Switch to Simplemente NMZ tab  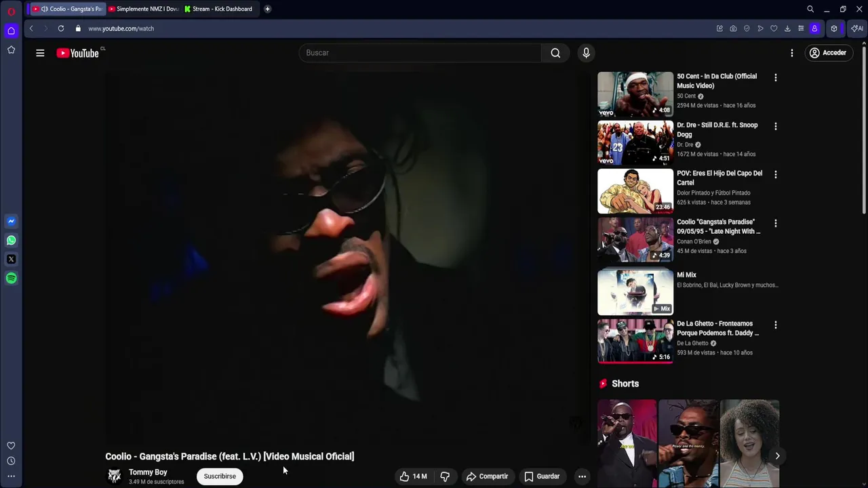click(143, 9)
